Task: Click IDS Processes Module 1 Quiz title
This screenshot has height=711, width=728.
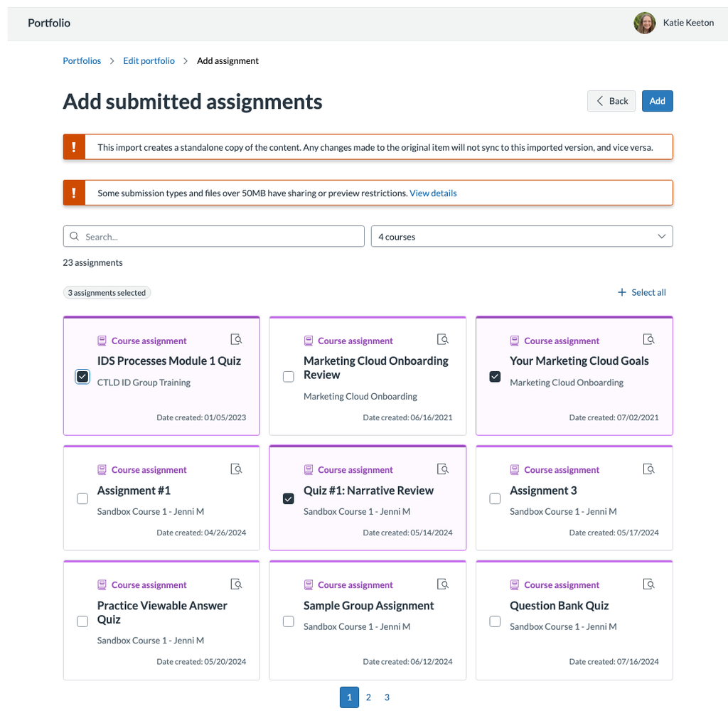Action: (x=169, y=361)
